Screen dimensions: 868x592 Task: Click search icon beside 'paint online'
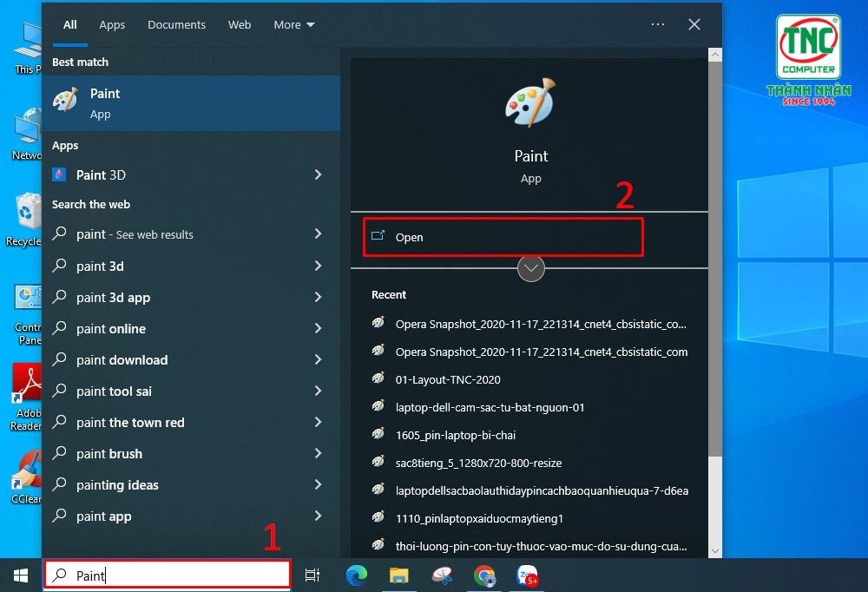click(x=59, y=328)
